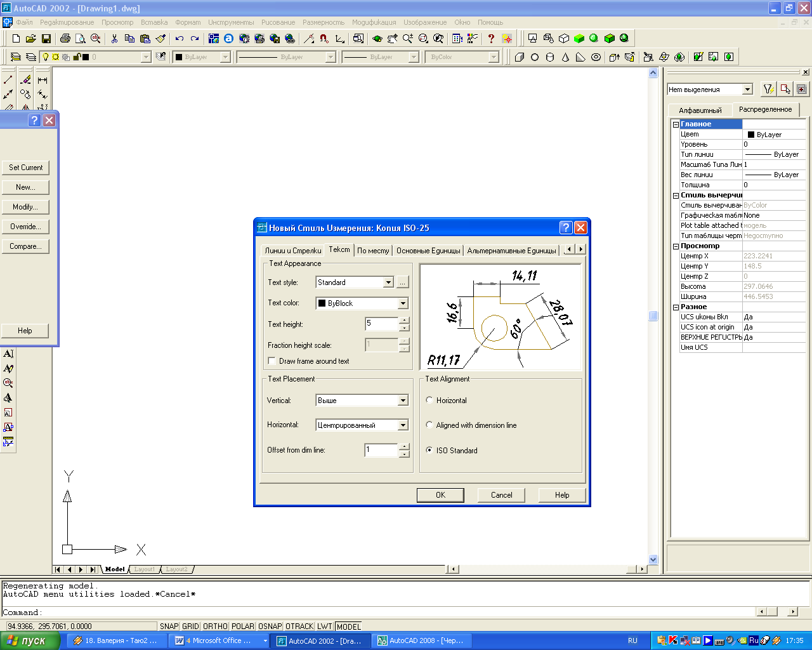Toggle GRID display in status bar

190,627
